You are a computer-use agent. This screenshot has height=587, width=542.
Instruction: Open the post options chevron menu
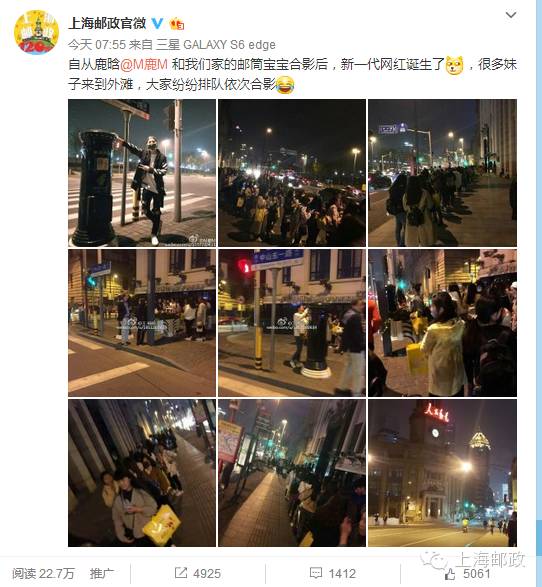511,15
